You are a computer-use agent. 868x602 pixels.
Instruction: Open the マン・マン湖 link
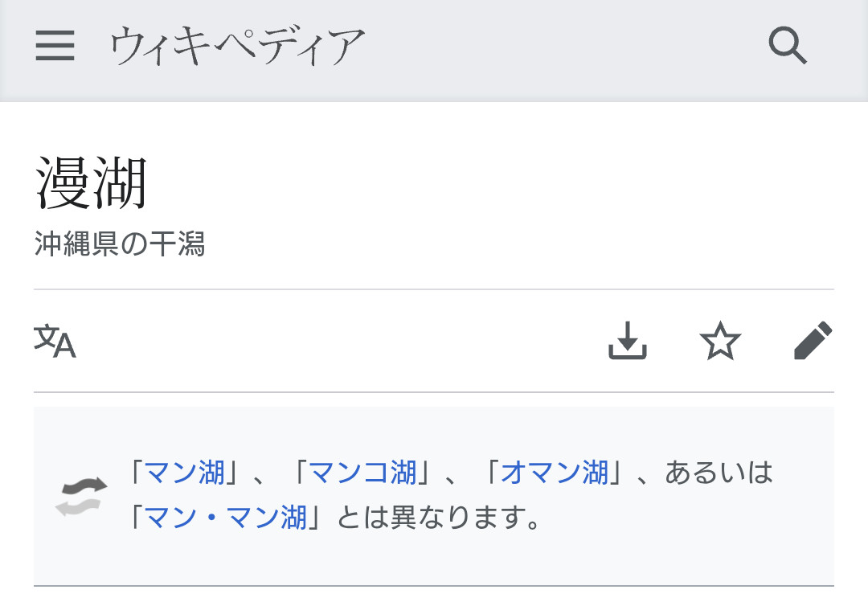(226, 518)
